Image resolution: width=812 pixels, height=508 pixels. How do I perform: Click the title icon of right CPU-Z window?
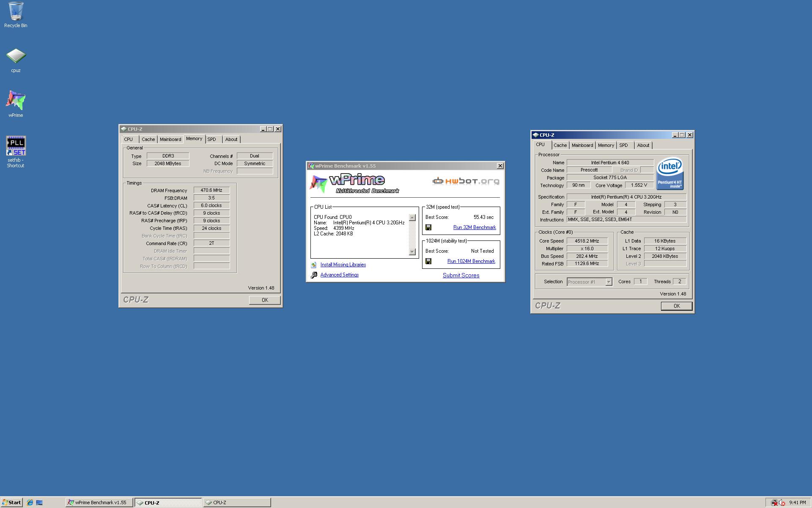[x=535, y=135]
